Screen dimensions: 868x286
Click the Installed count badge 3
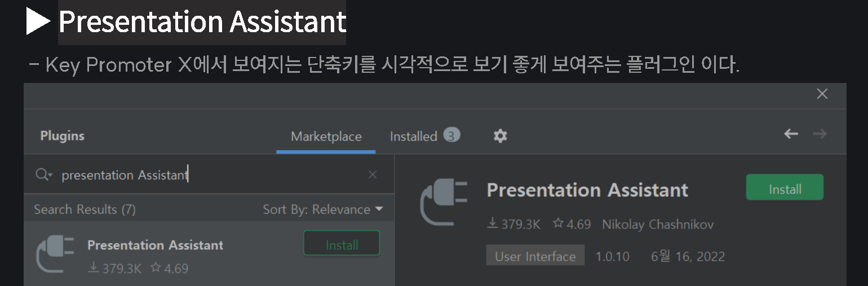(451, 135)
